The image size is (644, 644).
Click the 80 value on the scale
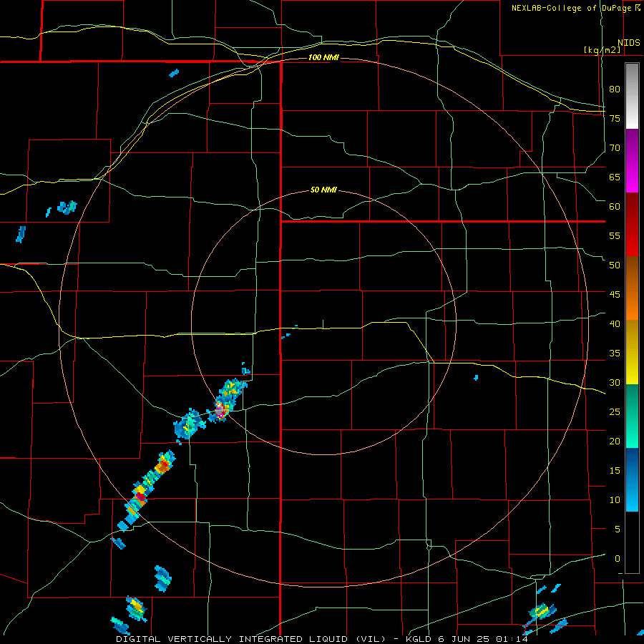(615, 89)
